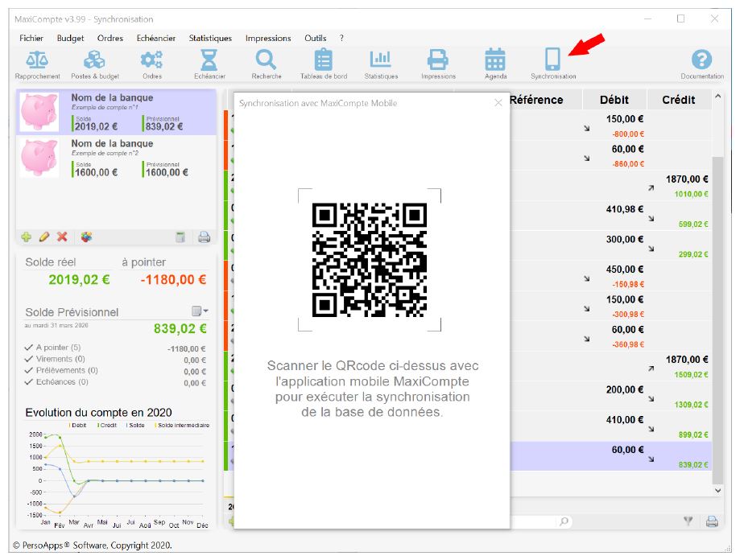
Task: Open the Ordres menu
Action: (110, 38)
